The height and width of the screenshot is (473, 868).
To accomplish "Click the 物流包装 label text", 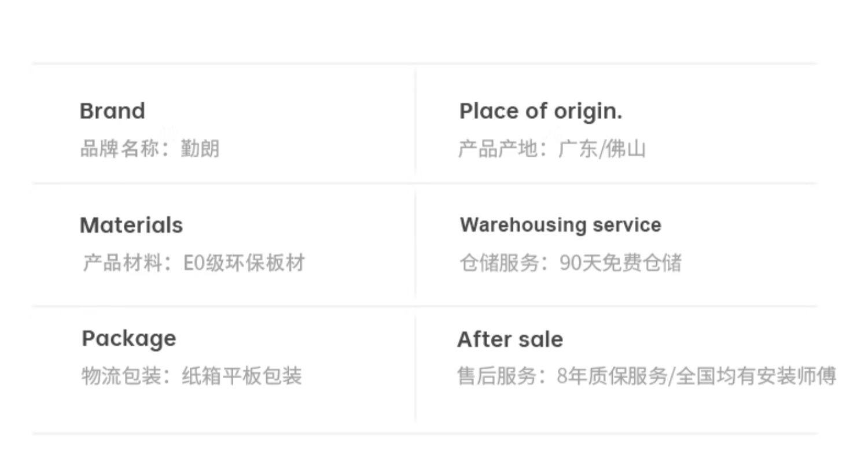I will pos(121,376).
